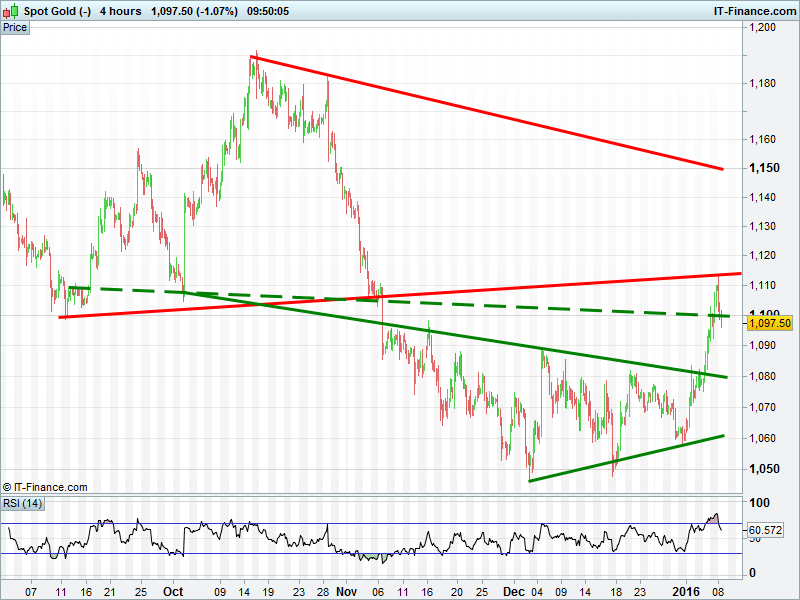The height and width of the screenshot is (600, 800).
Task: Click the © IT-Finance.com watermark
Action: [45, 487]
